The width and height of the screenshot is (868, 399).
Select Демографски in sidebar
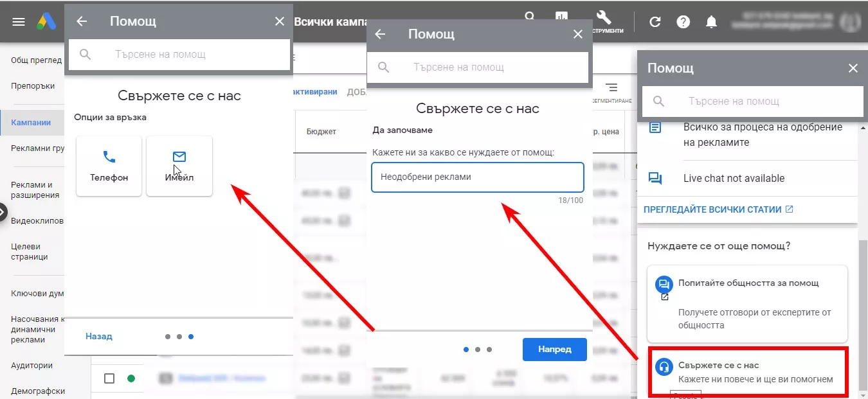pyautogui.click(x=37, y=391)
